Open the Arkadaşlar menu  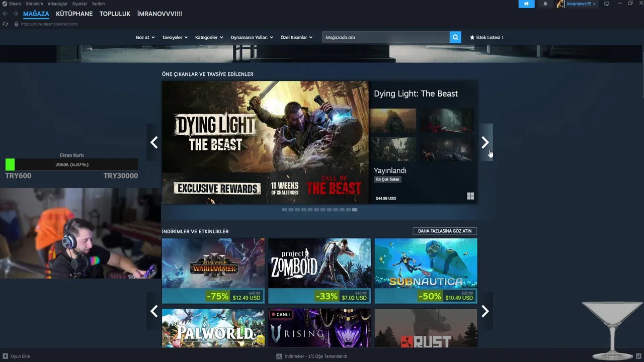57,4
